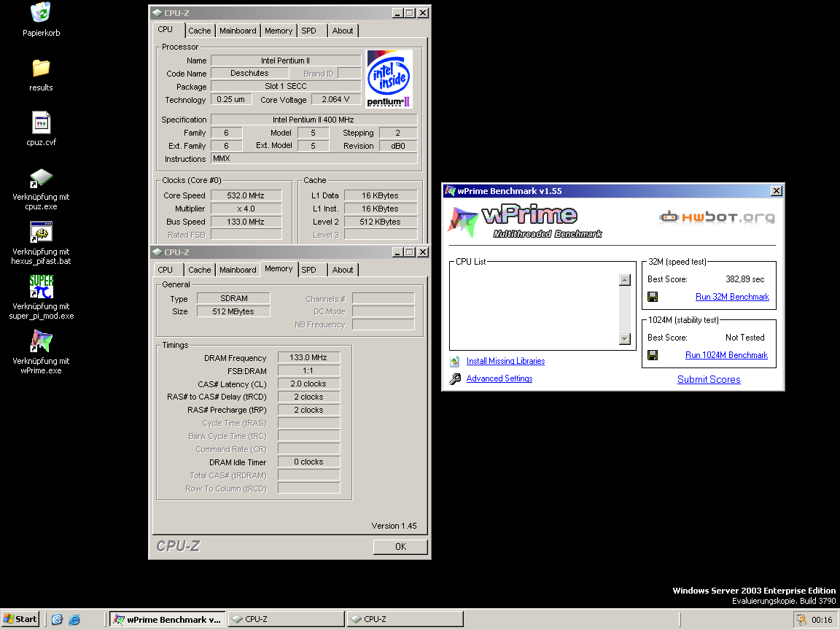
Task: Click 382,89 sec best score text
Action: coord(744,279)
